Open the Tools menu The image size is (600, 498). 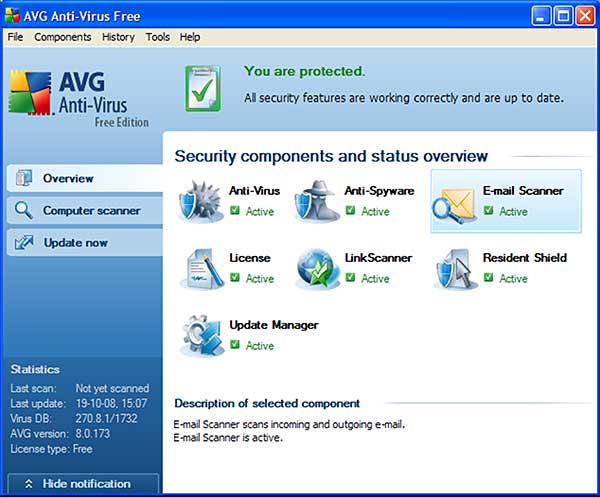coord(157,37)
